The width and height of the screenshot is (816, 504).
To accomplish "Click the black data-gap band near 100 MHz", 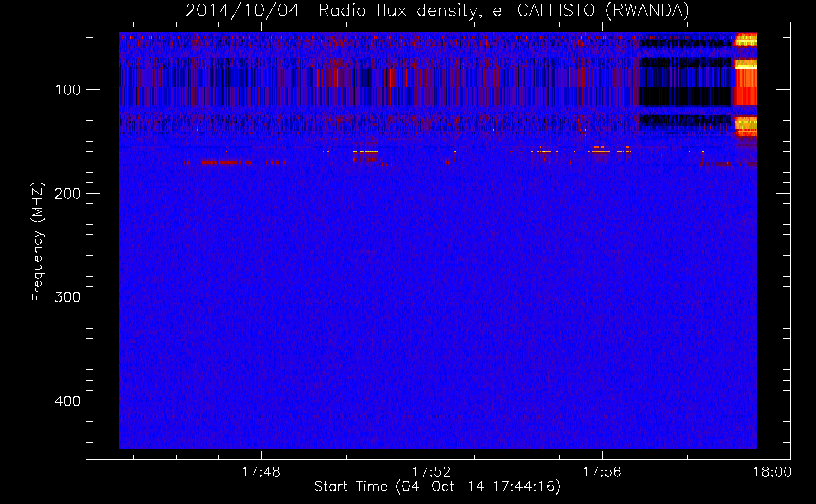I will [x=685, y=96].
